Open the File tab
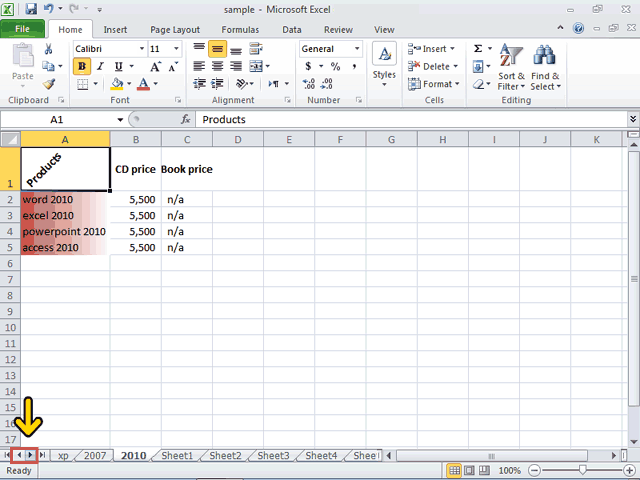Viewport: 640px width, 480px height. point(22,29)
